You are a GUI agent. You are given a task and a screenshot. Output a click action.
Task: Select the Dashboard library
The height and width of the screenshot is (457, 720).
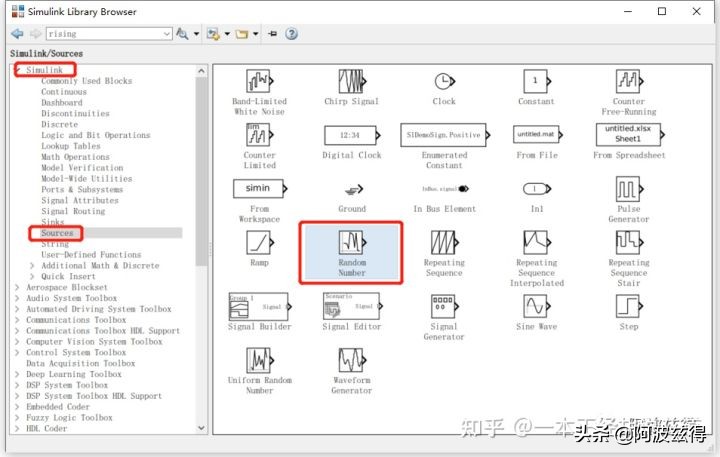pyautogui.click(x=62, y=102)
